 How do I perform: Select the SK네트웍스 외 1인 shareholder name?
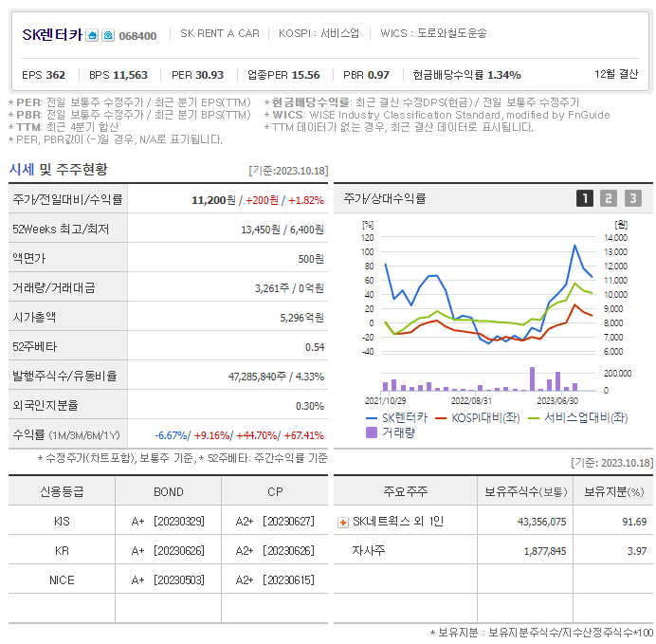[x=398, y=522]
